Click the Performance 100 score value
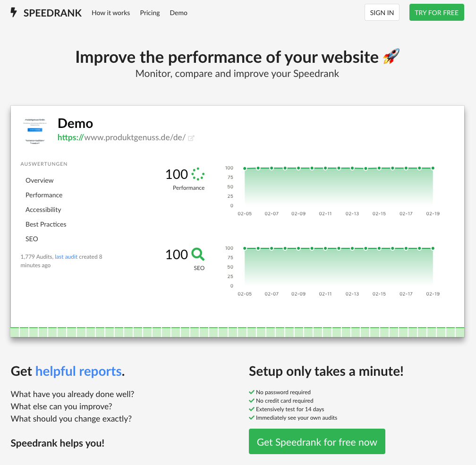Screen dimensions: 476x465 177,174
